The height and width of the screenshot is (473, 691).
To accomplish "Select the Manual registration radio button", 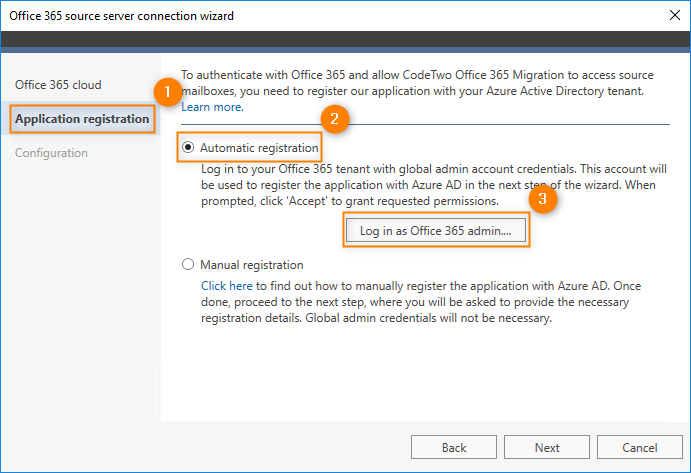I will point(188,264).
